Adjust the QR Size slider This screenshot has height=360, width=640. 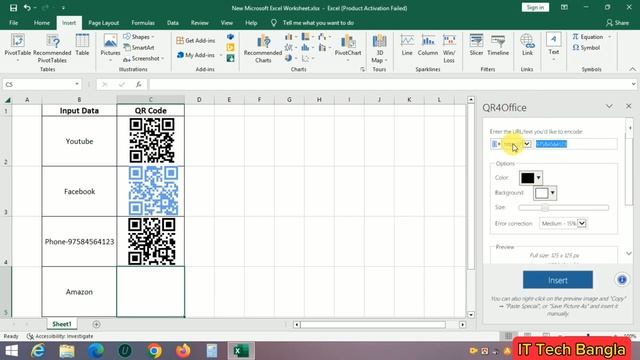tap(563, 207)
